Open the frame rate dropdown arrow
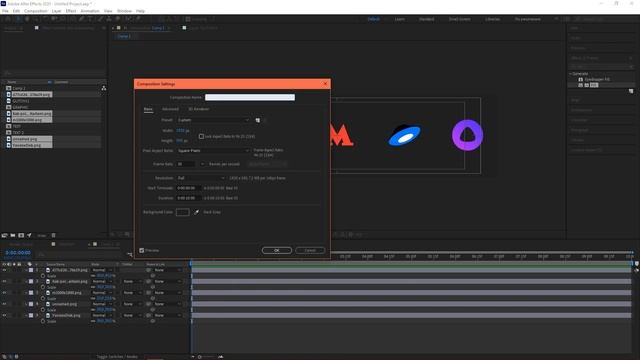Screen dimensions: 640x360 click(202, 164)
